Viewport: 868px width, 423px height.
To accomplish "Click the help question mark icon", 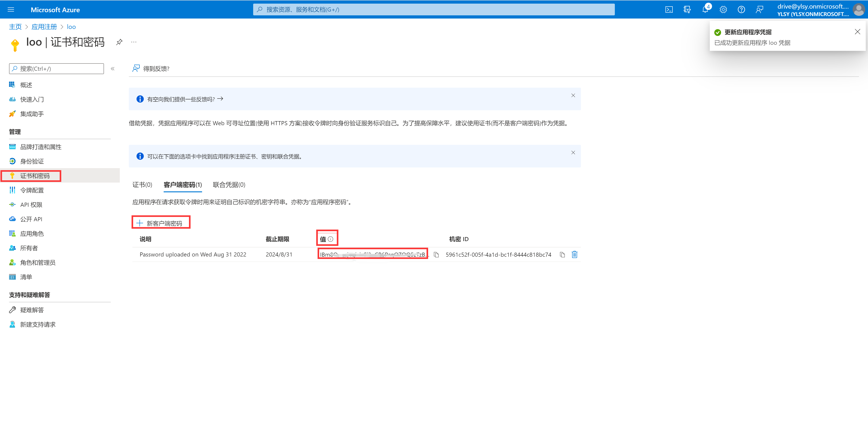I will (741, 9).
